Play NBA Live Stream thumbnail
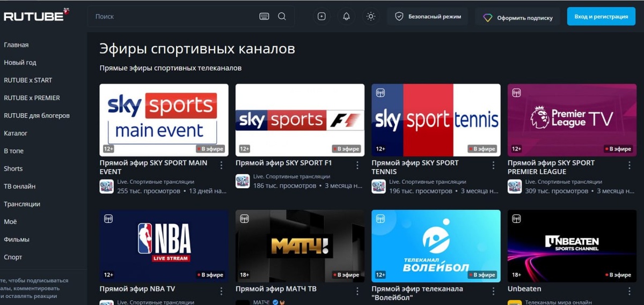 164,246
